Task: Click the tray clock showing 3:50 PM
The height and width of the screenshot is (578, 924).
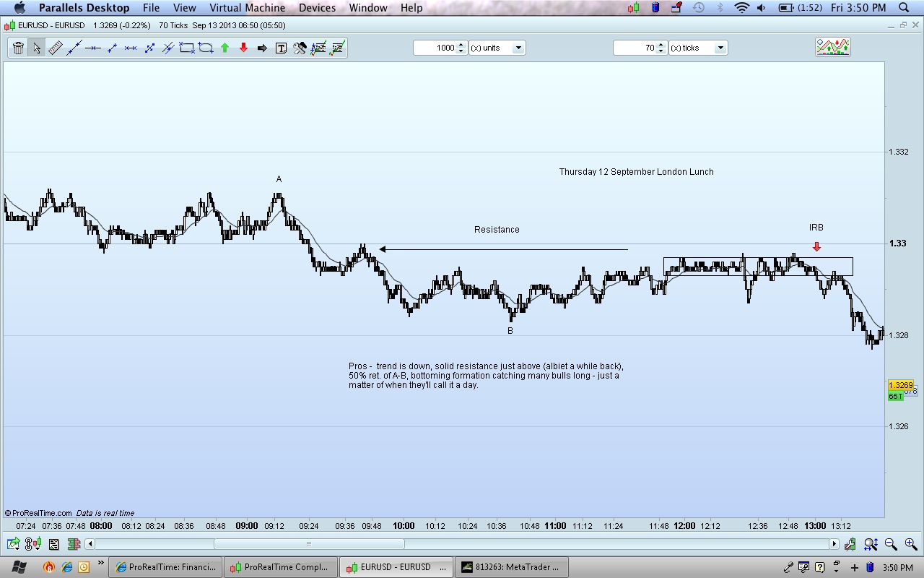Action: (897, 568)
